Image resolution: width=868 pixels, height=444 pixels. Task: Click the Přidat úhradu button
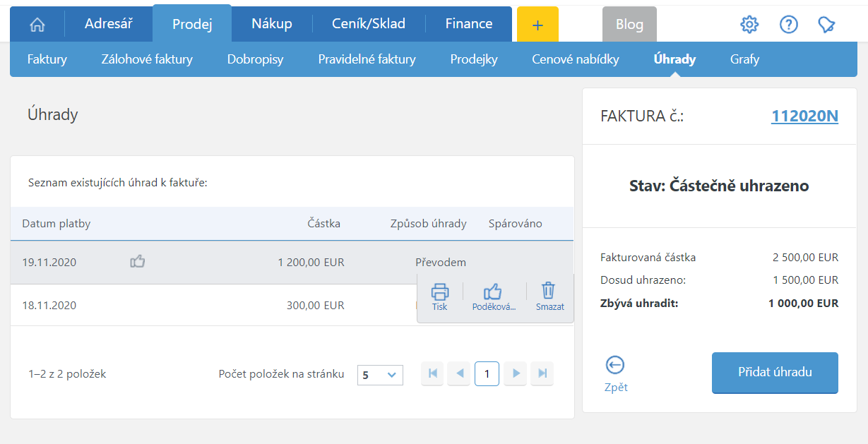(775, 372)
